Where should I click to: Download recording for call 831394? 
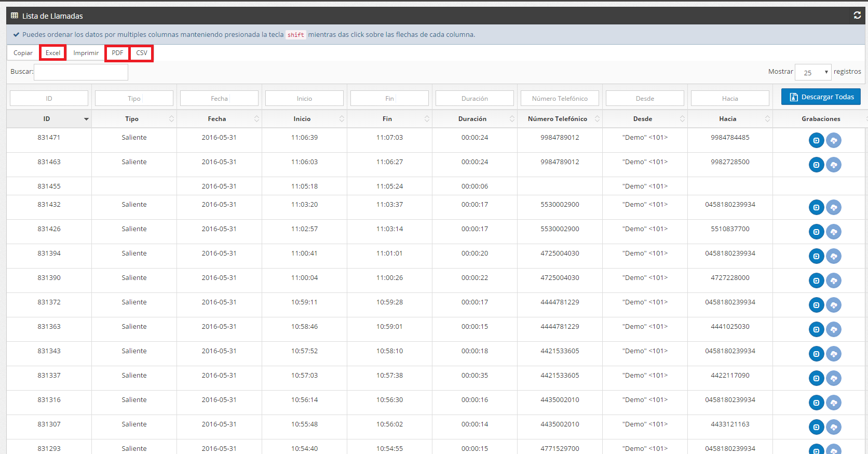click(834, 256)
